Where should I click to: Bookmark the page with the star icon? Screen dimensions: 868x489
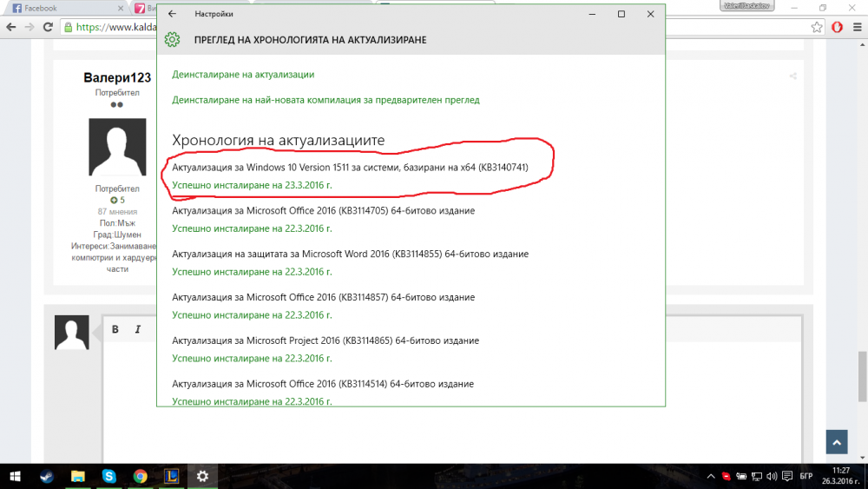pos(817,27)
